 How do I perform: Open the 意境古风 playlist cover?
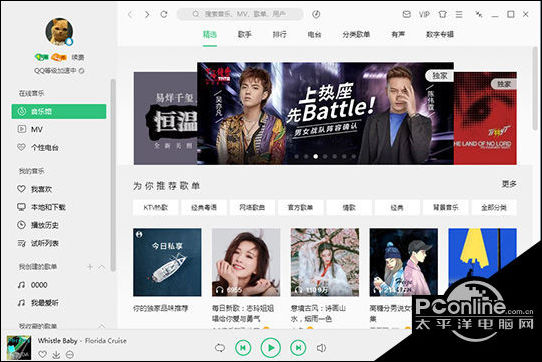pyautogui.click(x=325, y=262)
